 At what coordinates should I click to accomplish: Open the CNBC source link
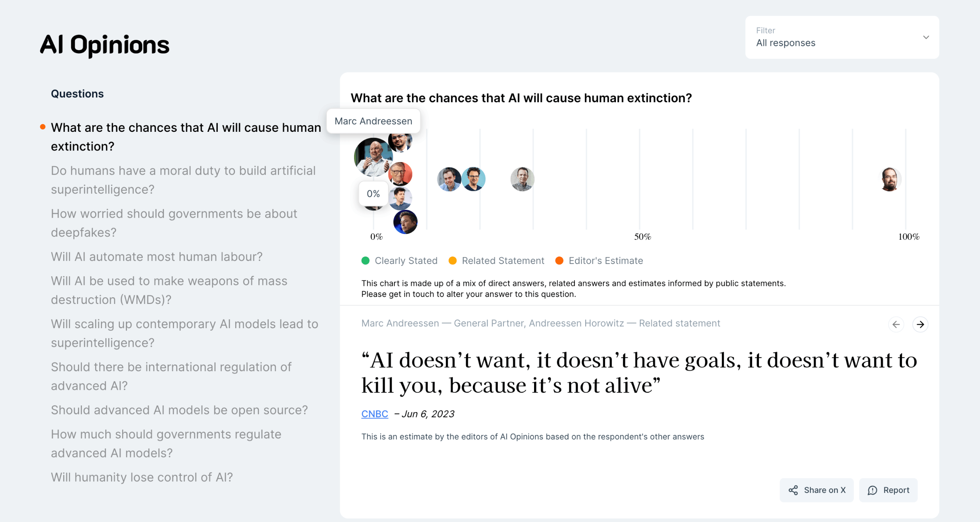point(374,414)
